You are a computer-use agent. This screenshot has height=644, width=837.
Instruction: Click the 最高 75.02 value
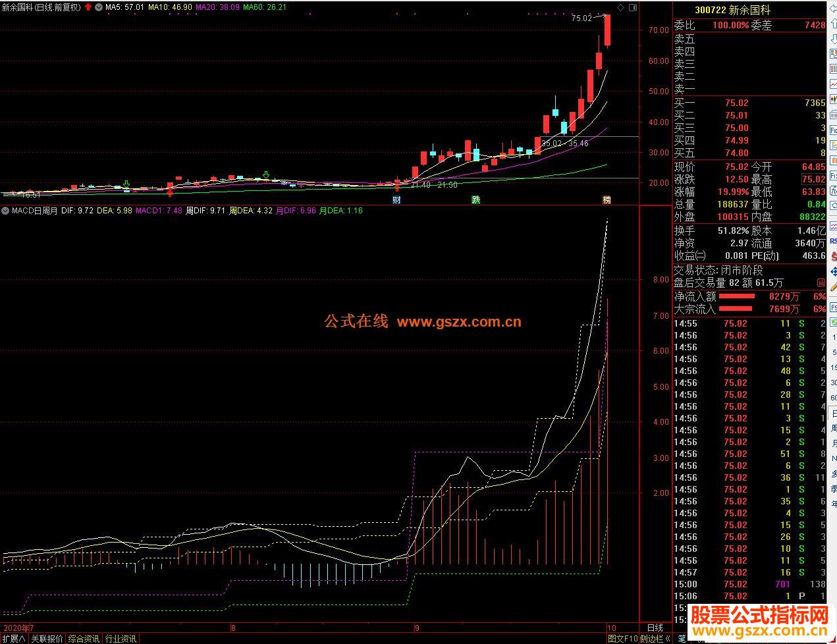pyautogui.click(x=813, y=179)
